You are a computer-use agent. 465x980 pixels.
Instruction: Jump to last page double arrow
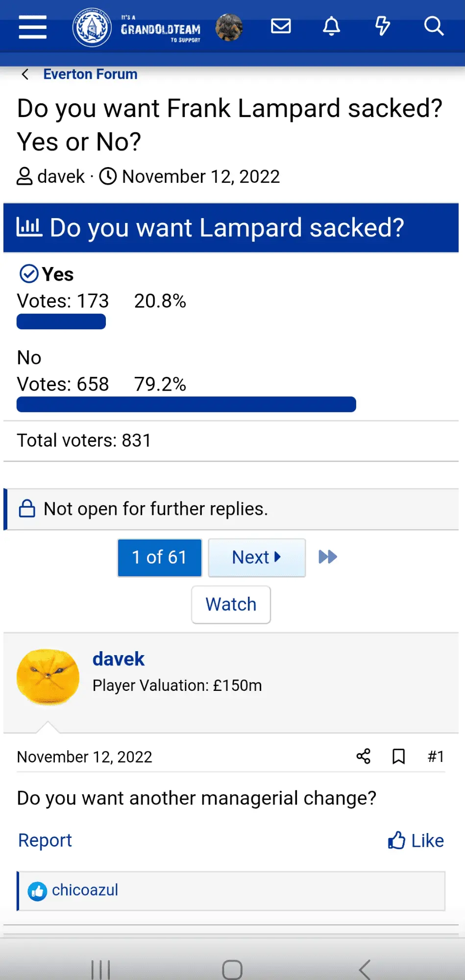pyautogui.click(x=327, y=557)
